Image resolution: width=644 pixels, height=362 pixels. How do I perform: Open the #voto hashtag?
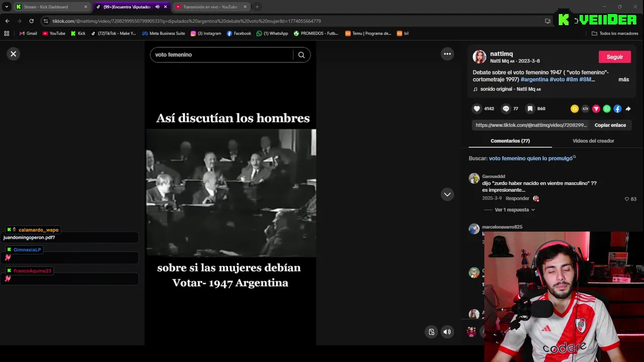tap(557, 79)
